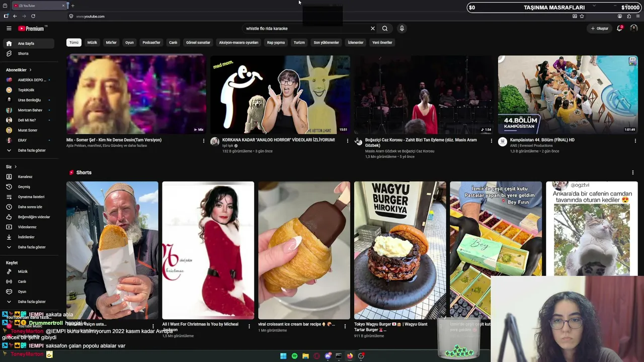Play the KORKANA KADAR analog horror thumbnail

[x=280, y=95]
